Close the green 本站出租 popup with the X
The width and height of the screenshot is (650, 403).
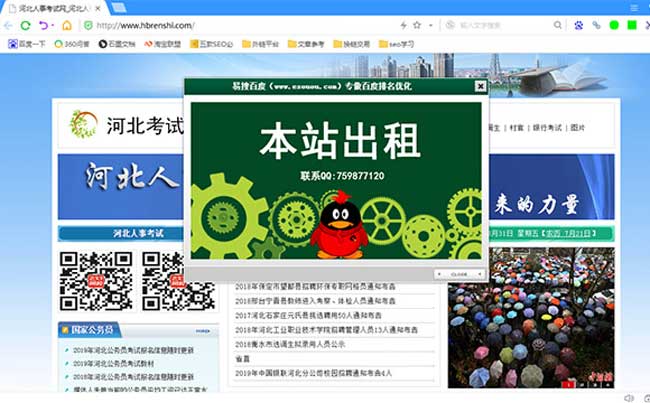tap(480, 86)
